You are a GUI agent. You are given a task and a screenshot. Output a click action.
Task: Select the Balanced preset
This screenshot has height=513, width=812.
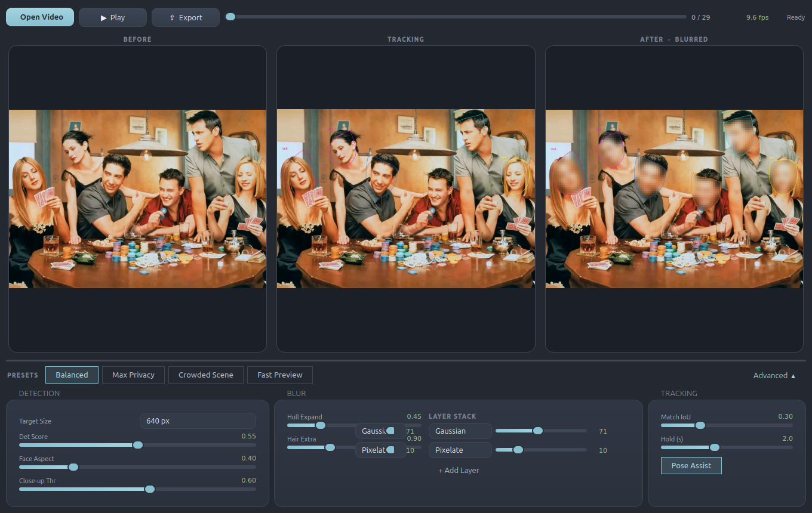pyautogui.click(x=72, y=375)
